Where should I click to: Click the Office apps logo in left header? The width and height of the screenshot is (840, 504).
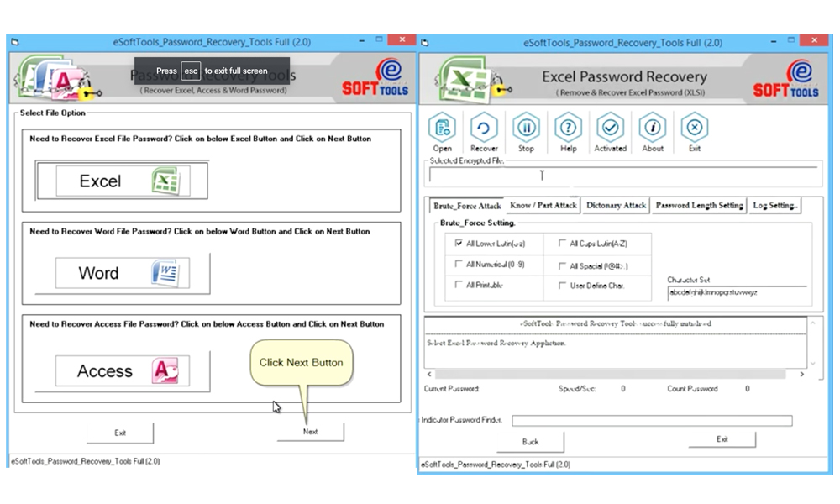(58, 78)
